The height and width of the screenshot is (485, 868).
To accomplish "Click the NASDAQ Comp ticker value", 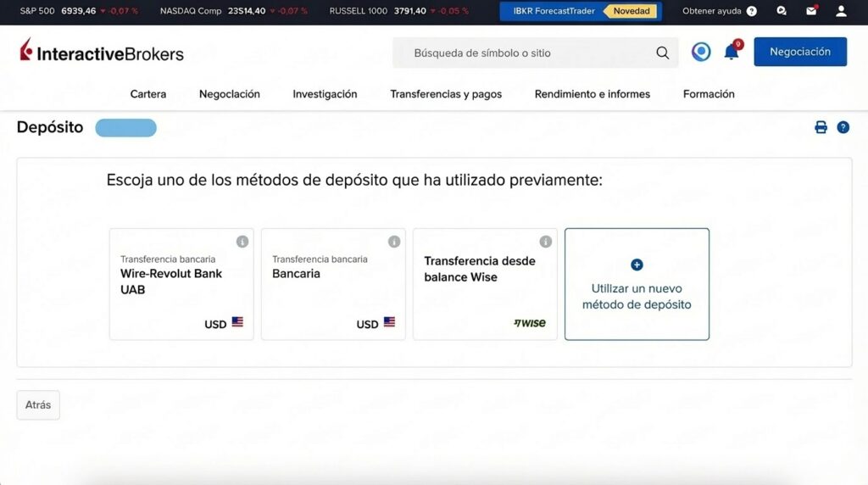I will (x=247, y=11).
